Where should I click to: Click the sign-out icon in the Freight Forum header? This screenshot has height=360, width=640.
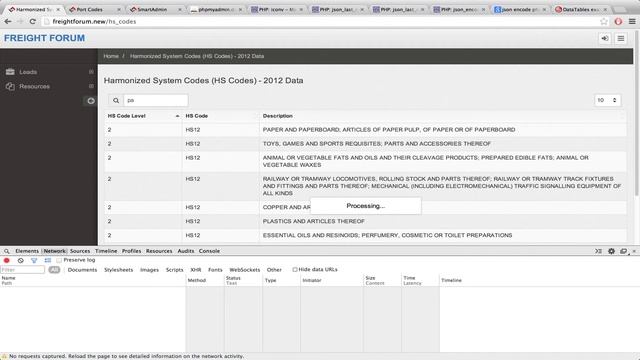click(x=605, y=38)
